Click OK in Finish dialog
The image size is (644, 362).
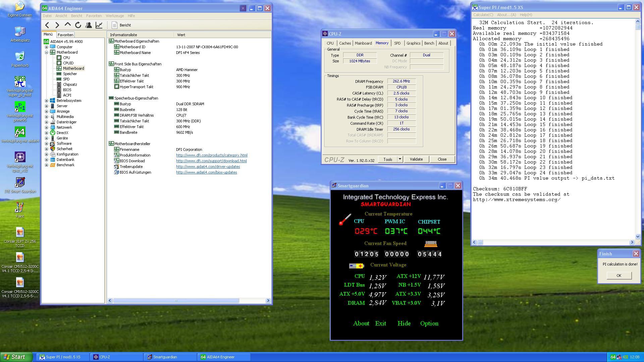pyautogui.click(x=619, y=276)
